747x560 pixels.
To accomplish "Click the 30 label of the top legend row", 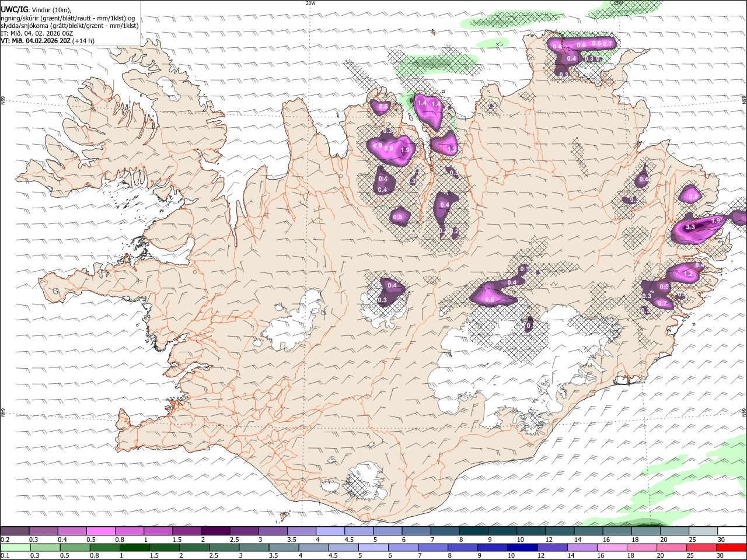I will (721, 540).
